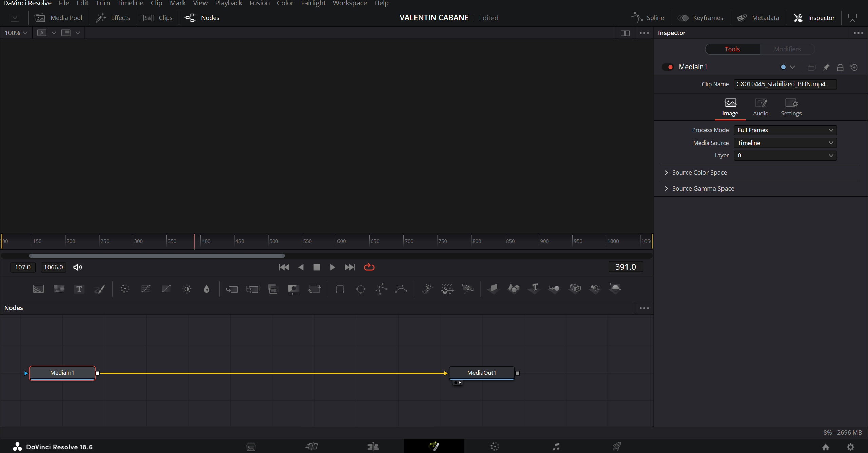Add an Ellipse mask node

coord(360,289)
